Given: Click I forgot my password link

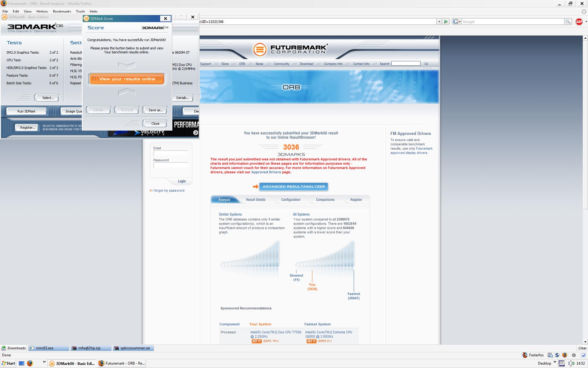Looking at the screenshot, I should (168, 190).
